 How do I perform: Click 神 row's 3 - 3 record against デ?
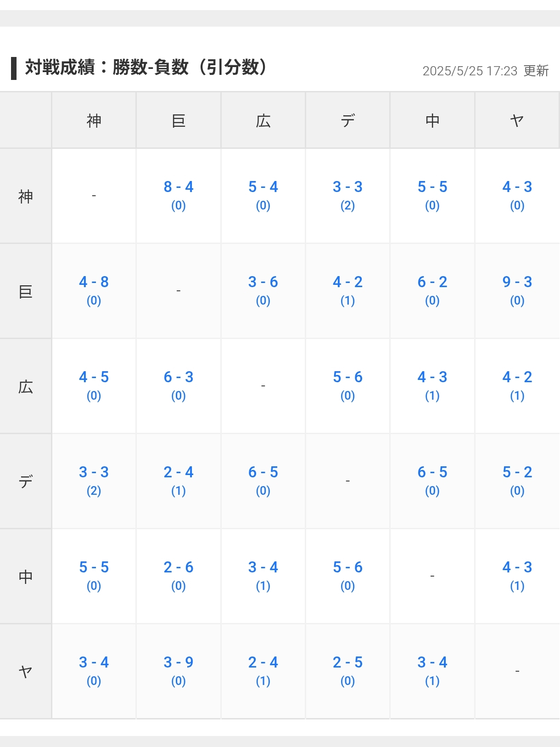tap(347, 187)
